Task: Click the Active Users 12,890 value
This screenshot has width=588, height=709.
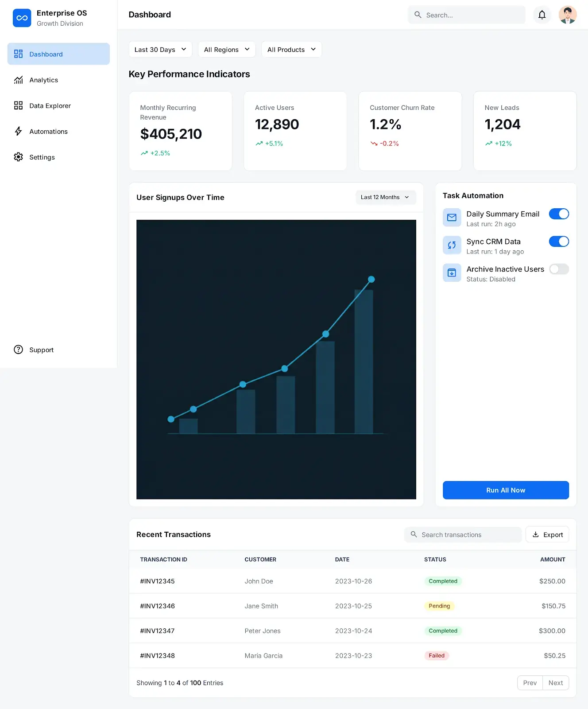Action: click(277, 125)
